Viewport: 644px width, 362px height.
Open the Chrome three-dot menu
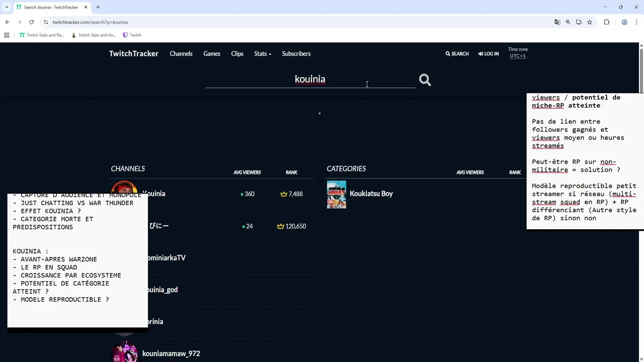pos(636,22)
